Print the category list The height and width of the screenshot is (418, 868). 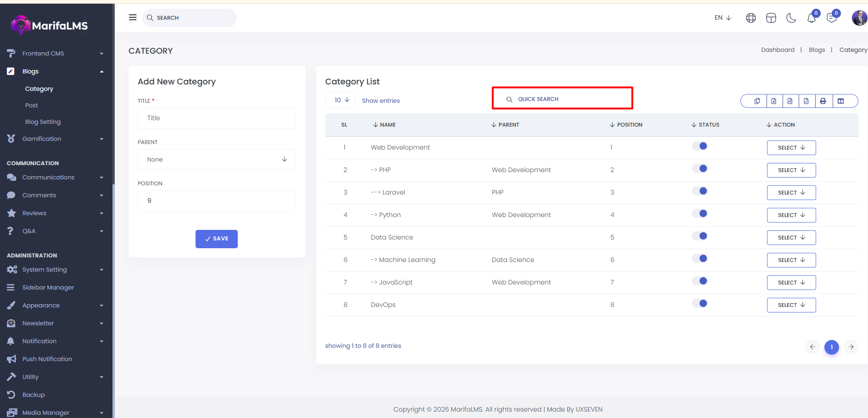pyautogui.click(x=823, y=101)
